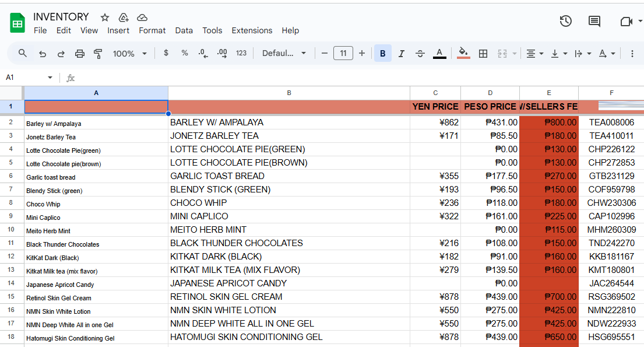Viewport: 644px width, 347px height.
Task: Click cell BARLEY W/ AMPALAYA
Action: pyautogui.click(x=289, y=122)
